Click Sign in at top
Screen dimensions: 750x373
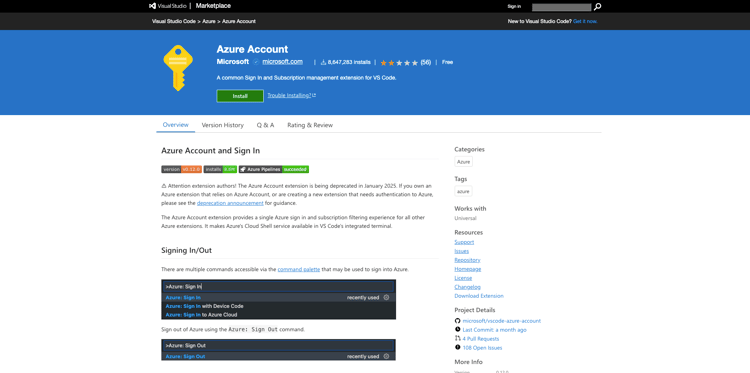coord(514,7)
